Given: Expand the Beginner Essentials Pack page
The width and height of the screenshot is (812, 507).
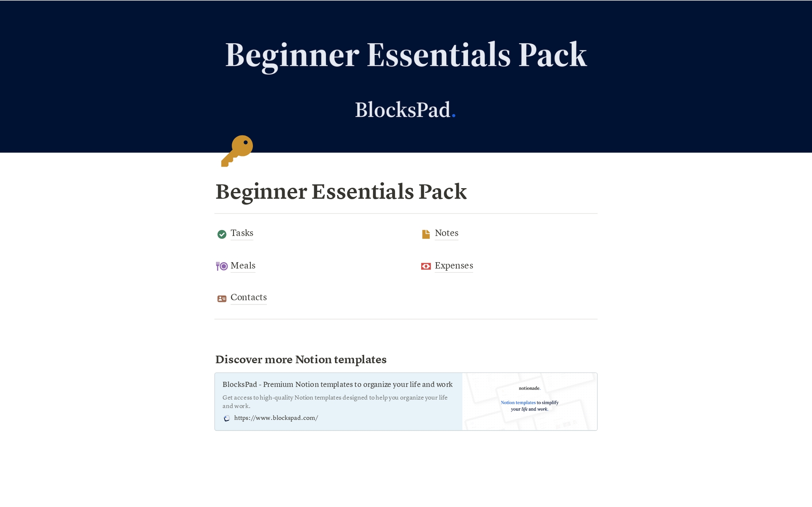Looking at the screenshot, I should coord(341,192).
